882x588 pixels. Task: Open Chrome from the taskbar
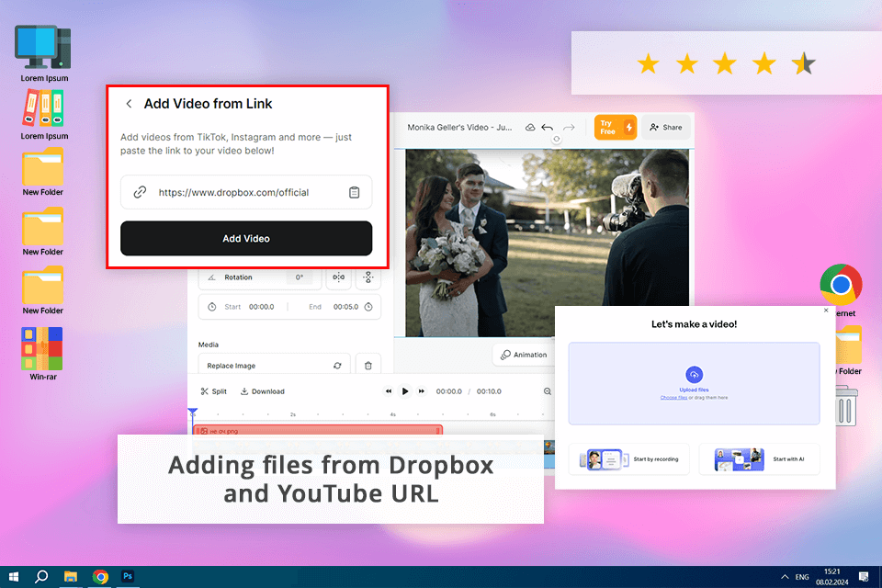tap(100, 577)
